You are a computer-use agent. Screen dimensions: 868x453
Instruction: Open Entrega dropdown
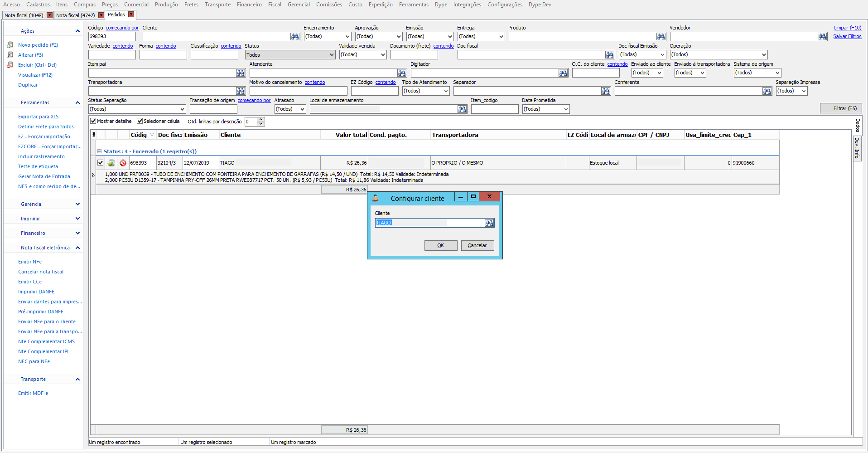click(501, 36)
